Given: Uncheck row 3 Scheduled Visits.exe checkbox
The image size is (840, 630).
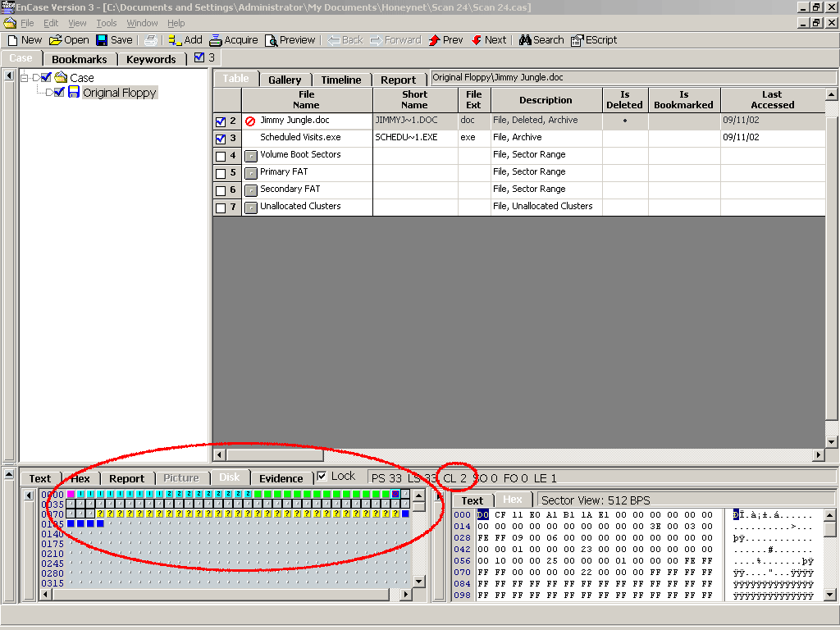Looking at the screenshot, I should point(220,139).
